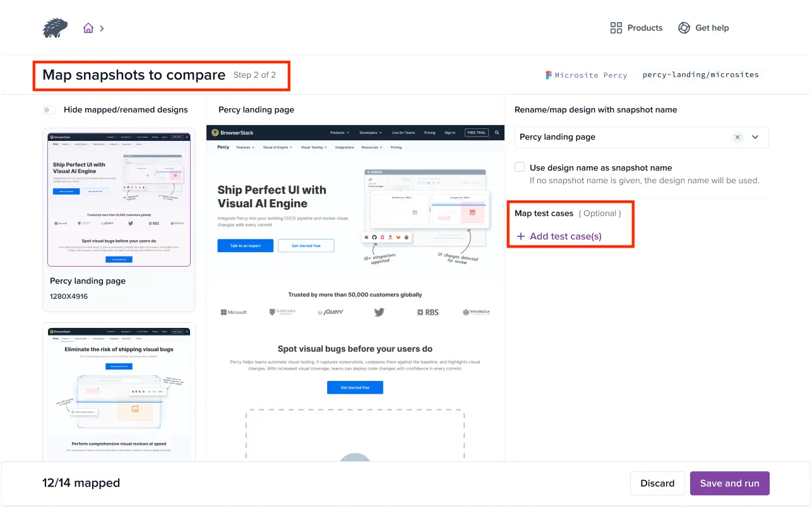Image resolution: width=812 pixels, height=508 pixels.
Task: Click the Save and run button
Action: (x=729, y=483)
